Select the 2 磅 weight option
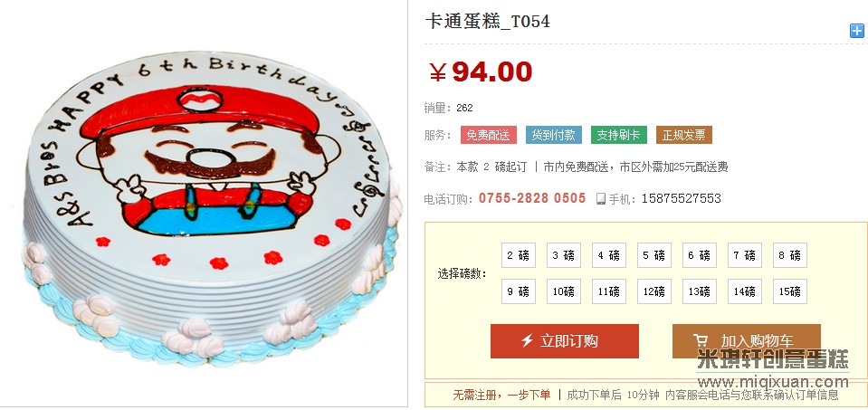Screen dimensions: 868x410 (x=518, y=255)
